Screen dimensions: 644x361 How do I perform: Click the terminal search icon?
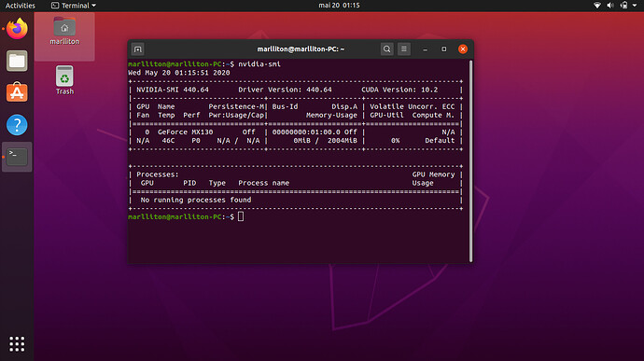click(x=386, y=49)
